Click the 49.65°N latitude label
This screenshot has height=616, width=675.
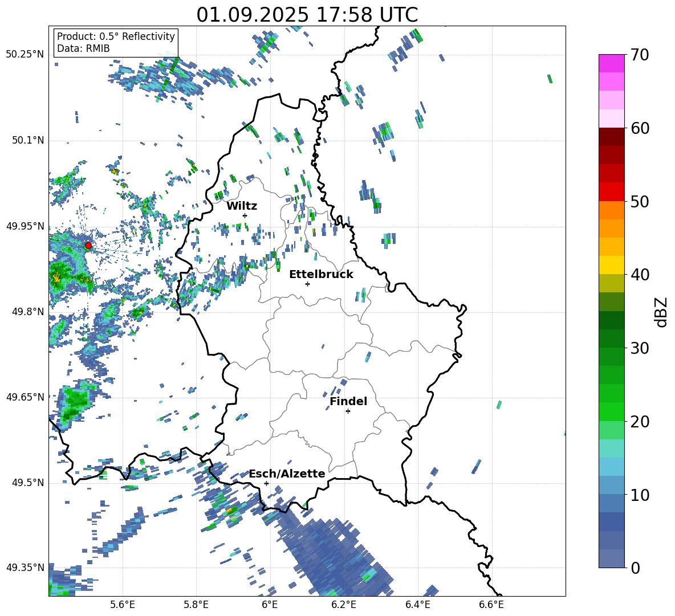click(25, 397)
